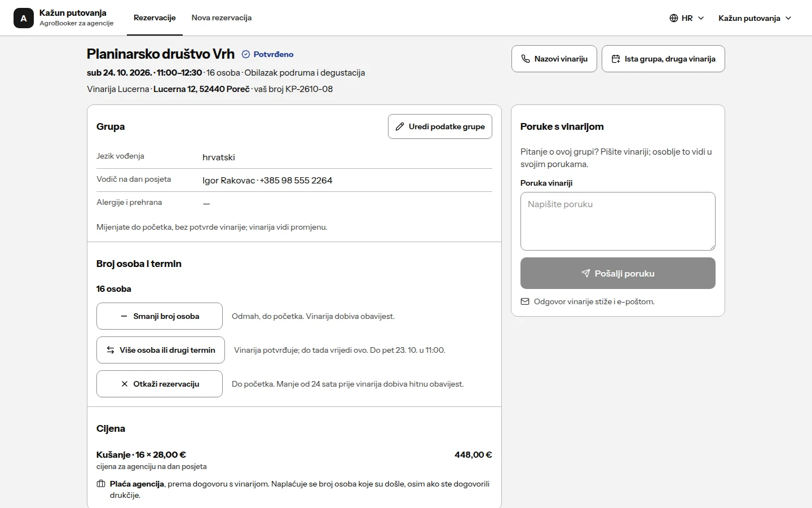The image size is (812, 508).
Task: Click Nazovi vinariju button
Action: (554, 59)
